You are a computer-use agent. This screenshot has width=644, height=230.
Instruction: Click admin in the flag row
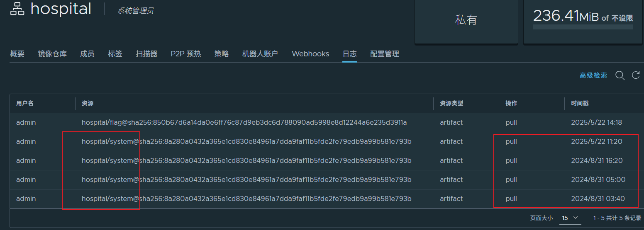26,123
